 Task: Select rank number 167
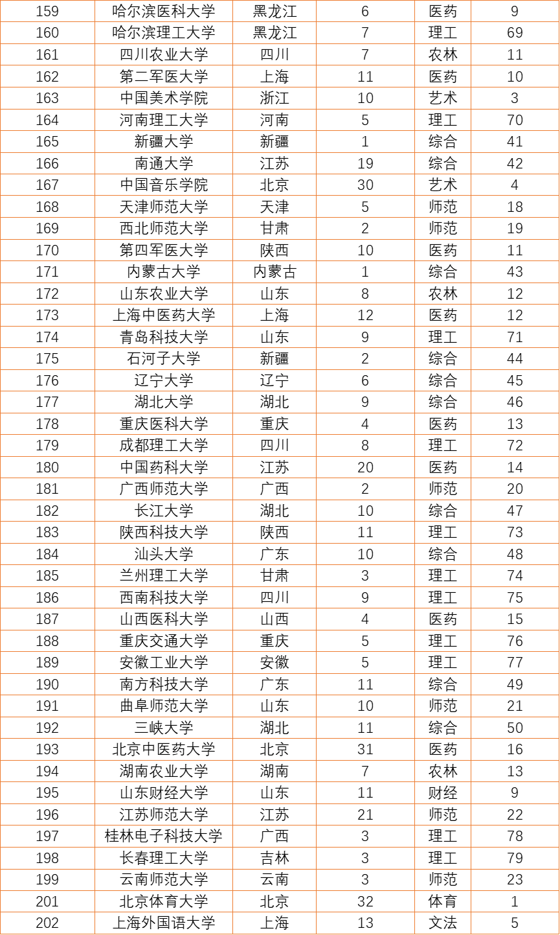coord(47,185)
